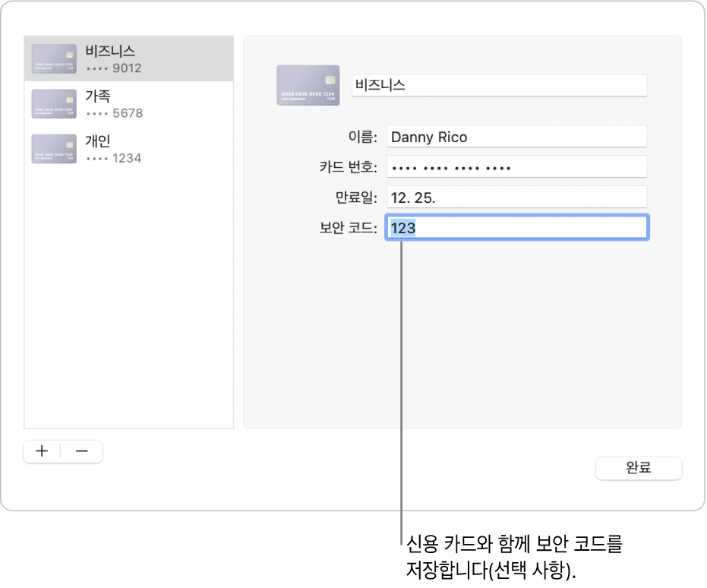Click the 이름 label

[361, 138]
